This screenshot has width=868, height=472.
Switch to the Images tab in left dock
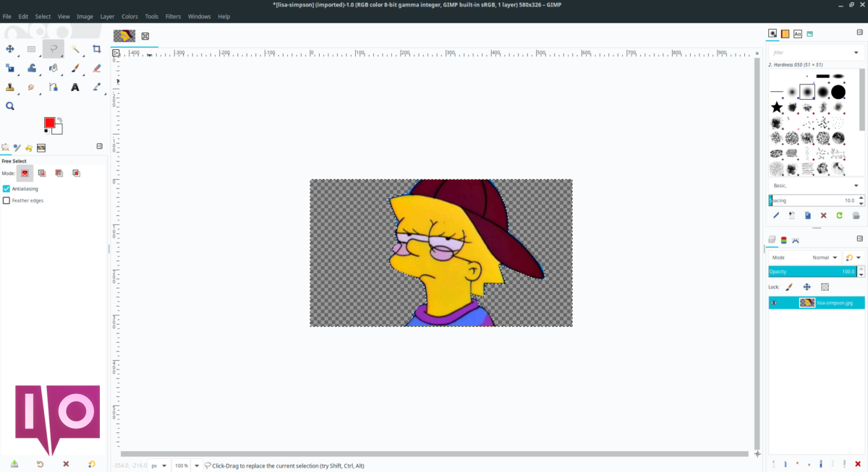(41, 147)
